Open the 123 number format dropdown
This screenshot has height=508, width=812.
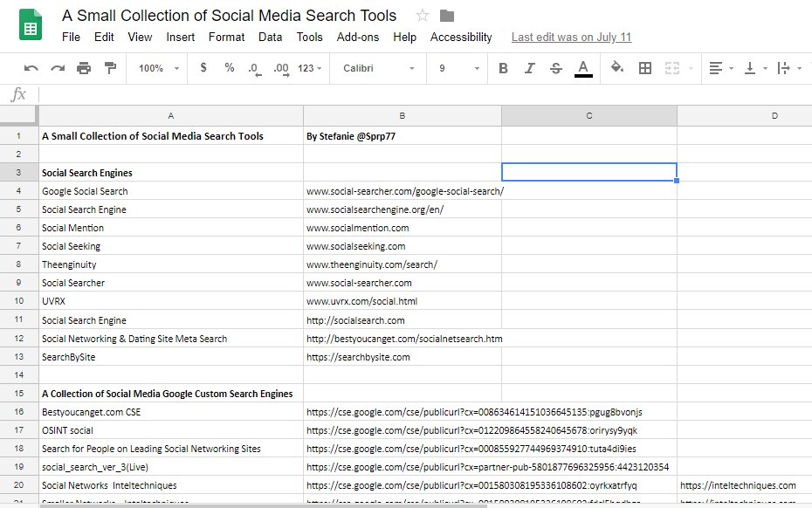pyautogui.click(x=310, y=68)
